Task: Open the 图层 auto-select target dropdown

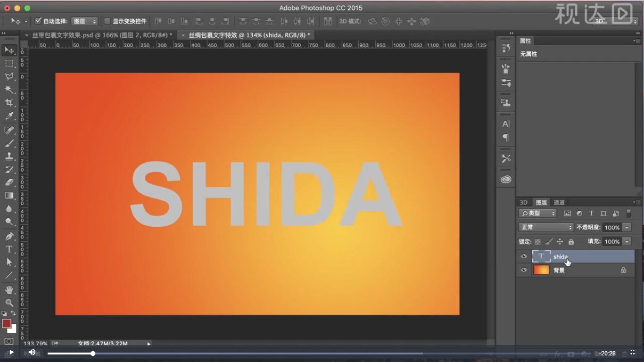Action: pyautogui.click(x=84, y=21)
